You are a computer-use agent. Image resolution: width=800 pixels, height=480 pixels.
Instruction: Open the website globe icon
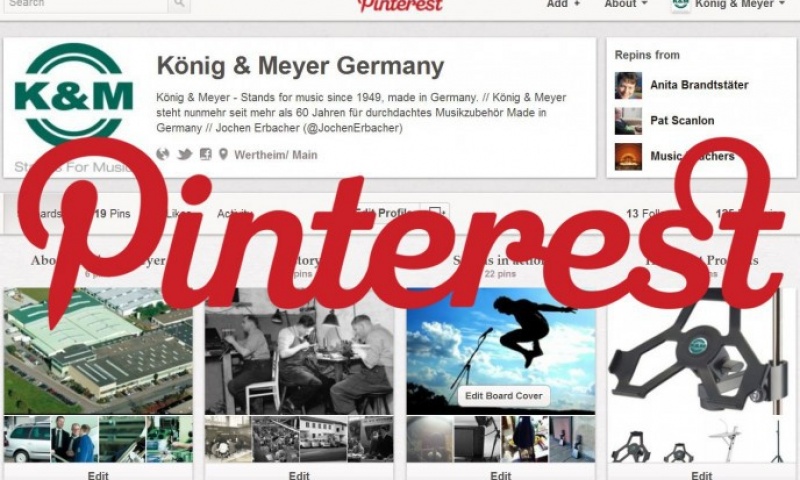163,154
